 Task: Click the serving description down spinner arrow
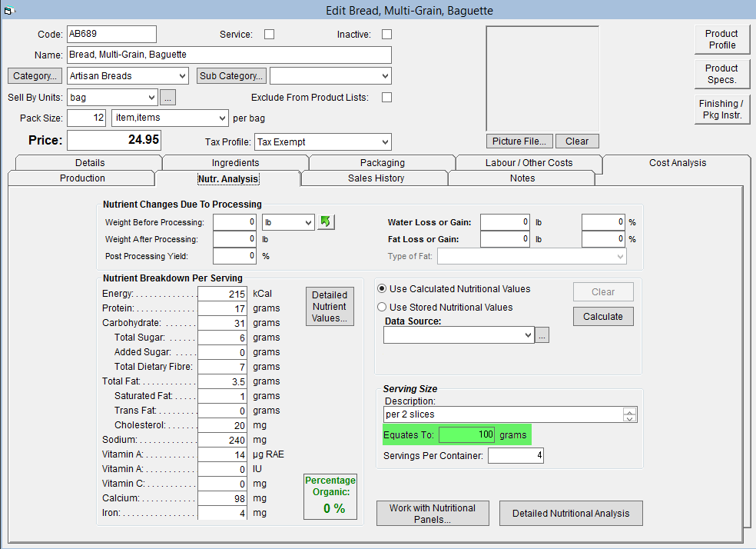(x=629, y=418)
